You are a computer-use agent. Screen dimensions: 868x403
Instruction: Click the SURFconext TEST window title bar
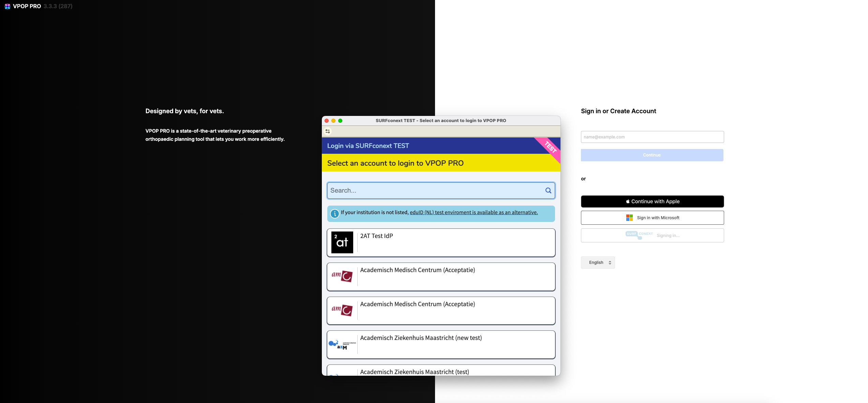(x=441, y=121)
